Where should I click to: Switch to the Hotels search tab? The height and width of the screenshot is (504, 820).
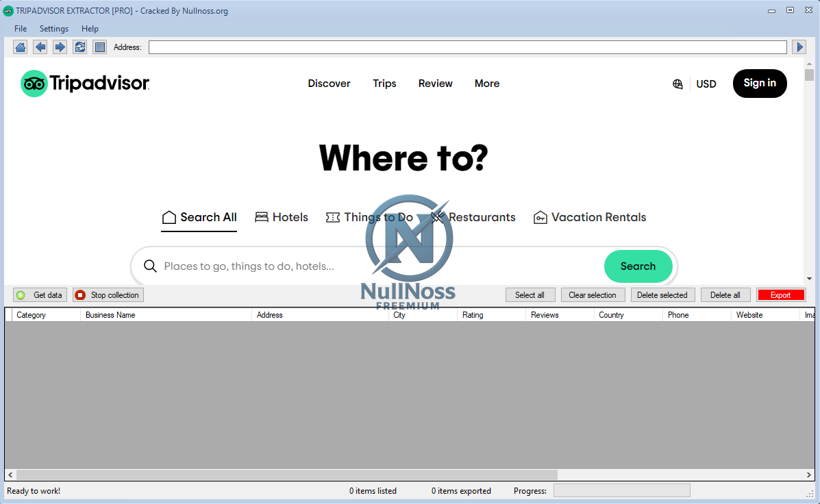tap(282, 217)
